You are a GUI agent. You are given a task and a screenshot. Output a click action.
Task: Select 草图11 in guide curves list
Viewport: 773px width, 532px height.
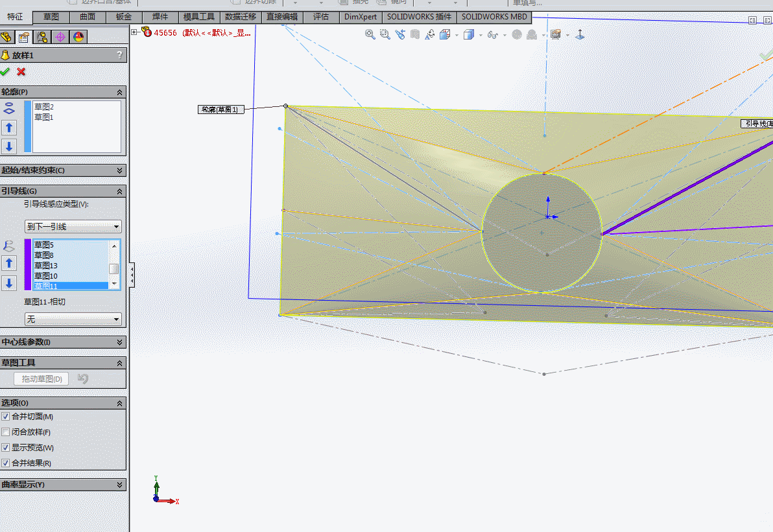(71, 286)
